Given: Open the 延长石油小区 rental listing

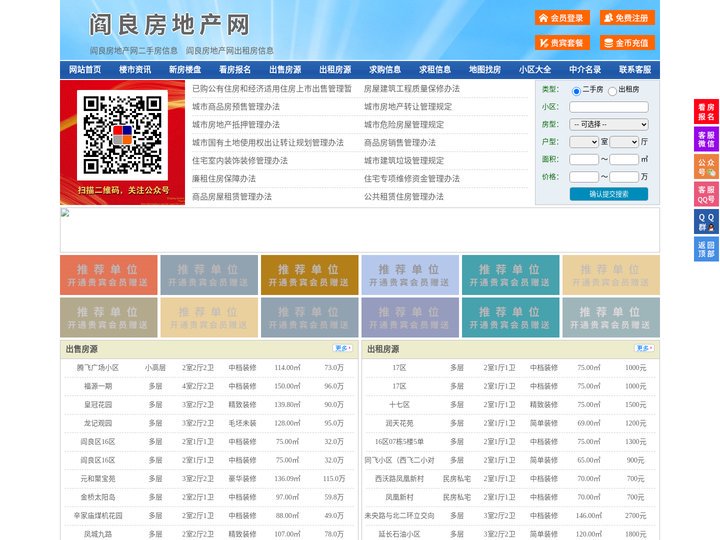Looking at the screenshot, I should pyautogui.click(x=399, y=534).
